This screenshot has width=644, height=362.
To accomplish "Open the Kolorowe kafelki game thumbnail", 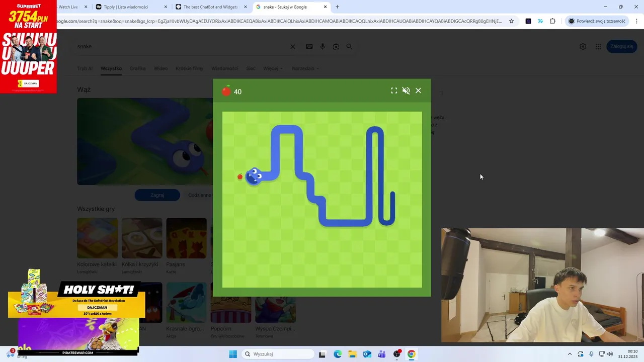I will coord(97,238).
